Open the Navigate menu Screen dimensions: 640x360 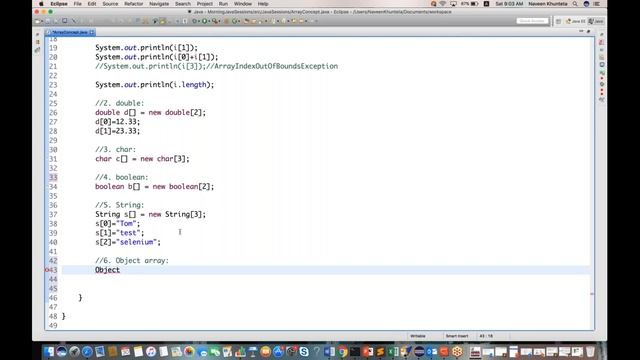click(159, 4)
